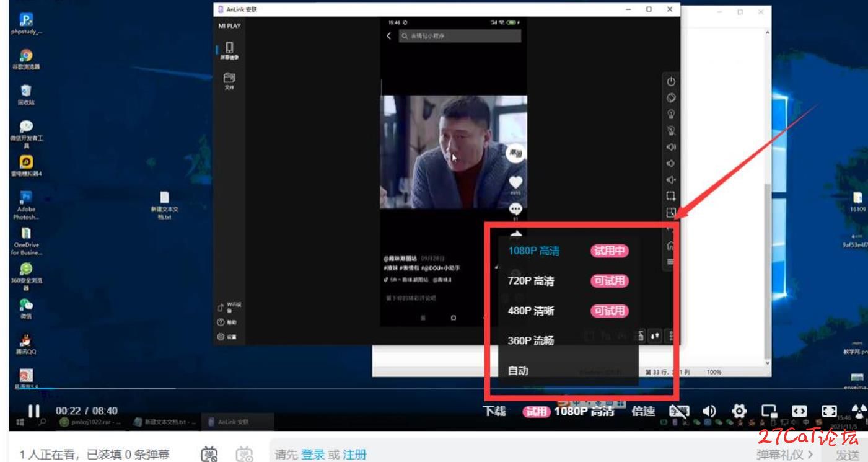Select 360P 流畅 quality option
The height and width of the screenshot is (462, 868).
(x=531, y=340)
